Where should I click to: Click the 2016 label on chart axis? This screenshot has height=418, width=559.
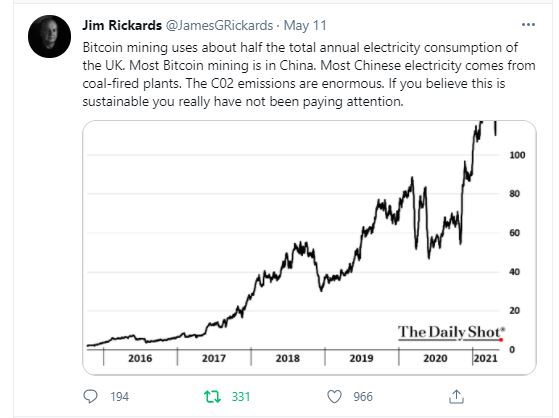click(x=140, y=358)
